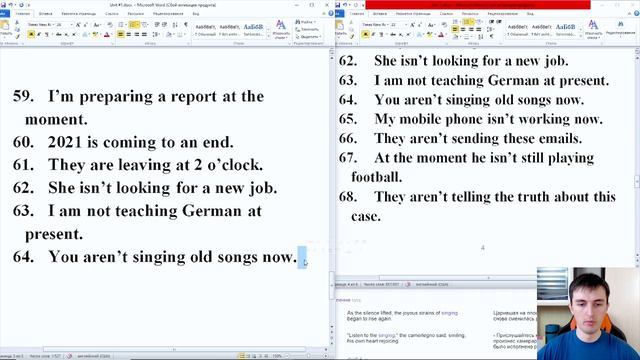
Task: Toggle Numbering list in left Word window
Action: point(133,25)
